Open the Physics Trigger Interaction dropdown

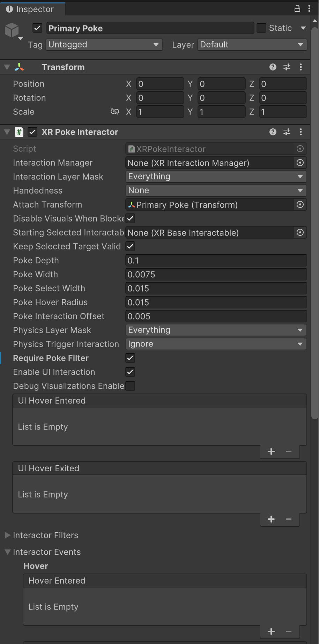tap(216, 344)
